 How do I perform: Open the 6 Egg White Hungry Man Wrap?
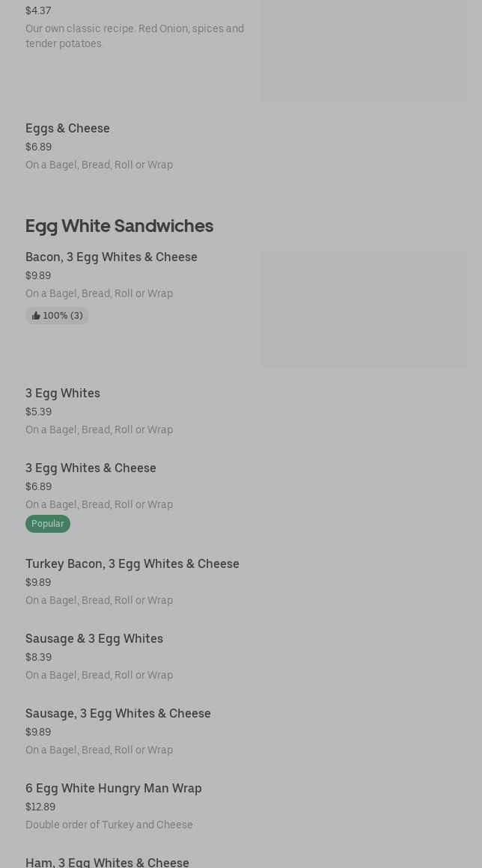tap(114, 788)
